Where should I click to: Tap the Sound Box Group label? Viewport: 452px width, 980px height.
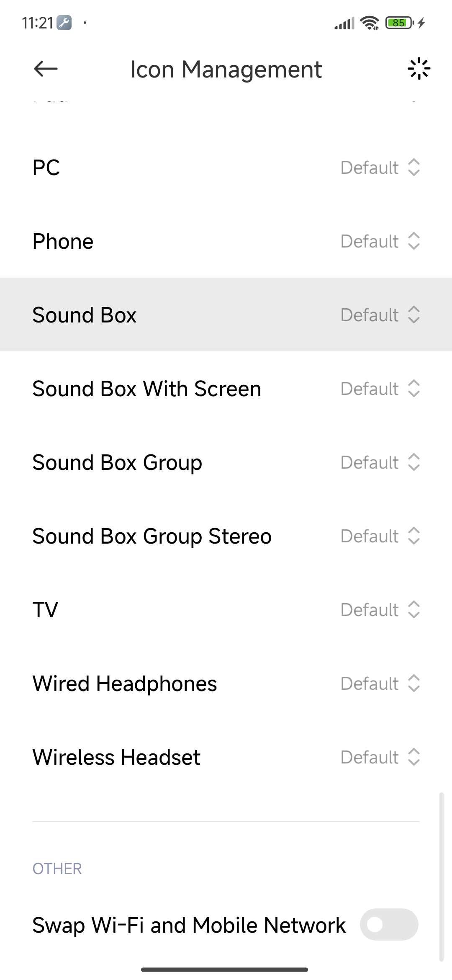(117, 462)
